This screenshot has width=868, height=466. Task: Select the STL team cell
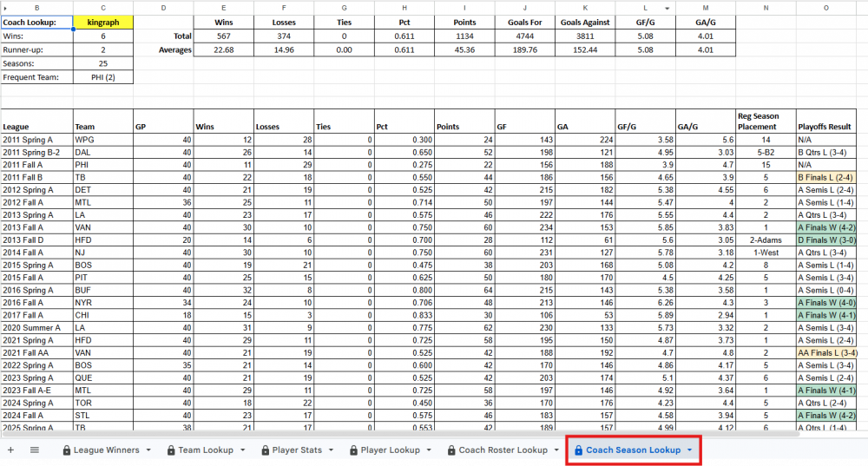(x=103, y=415)
